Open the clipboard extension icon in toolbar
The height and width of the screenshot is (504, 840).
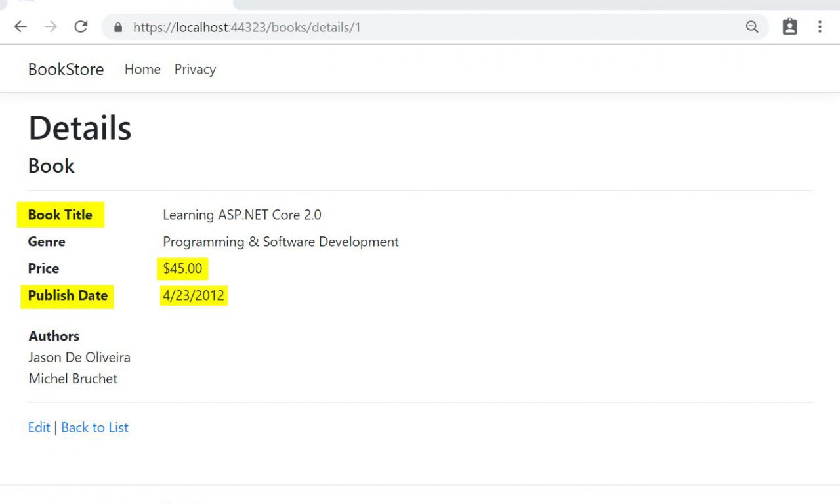[789, 27]
